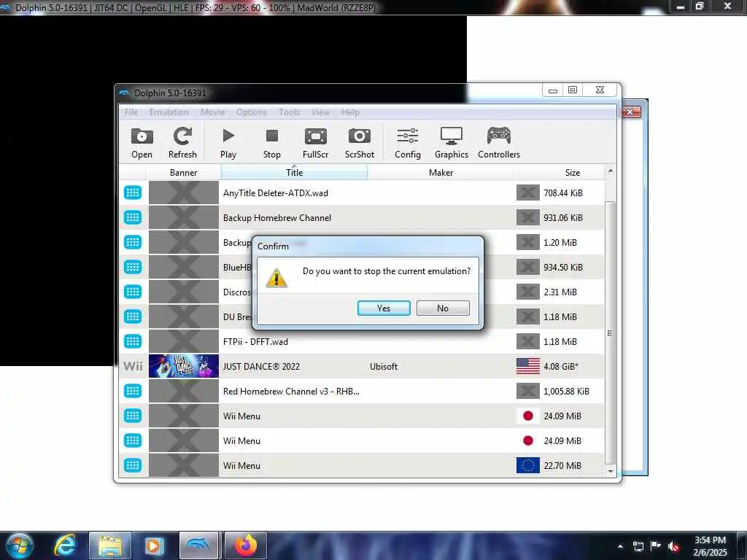Viewport: 747px width, 560px height.
Task: Click the Open toolbar icon
Action: click(142, 143)
